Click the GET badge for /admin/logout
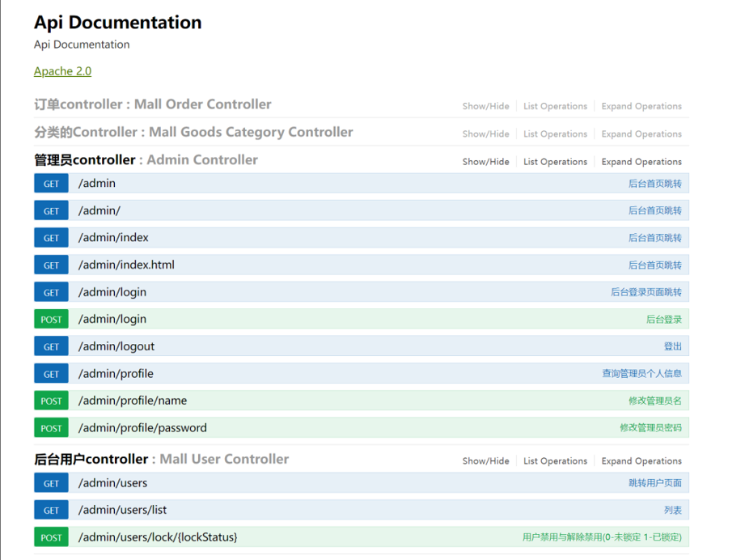The width and height of the screenshot is (745, 560). click(51, 346)
